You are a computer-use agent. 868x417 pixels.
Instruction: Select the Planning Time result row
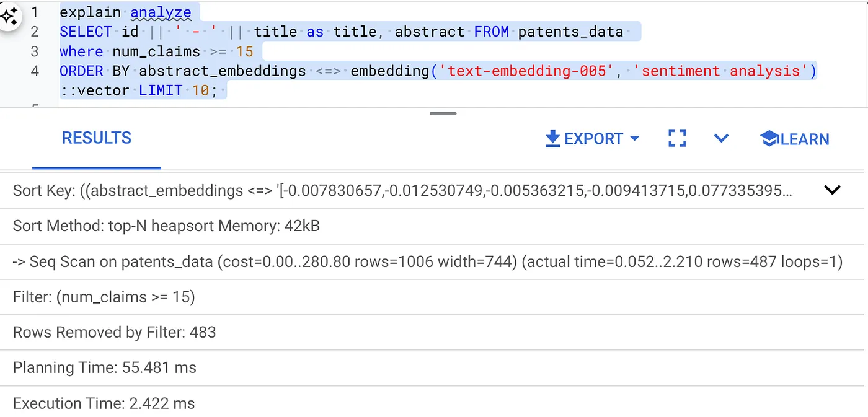tap(105, 368)
